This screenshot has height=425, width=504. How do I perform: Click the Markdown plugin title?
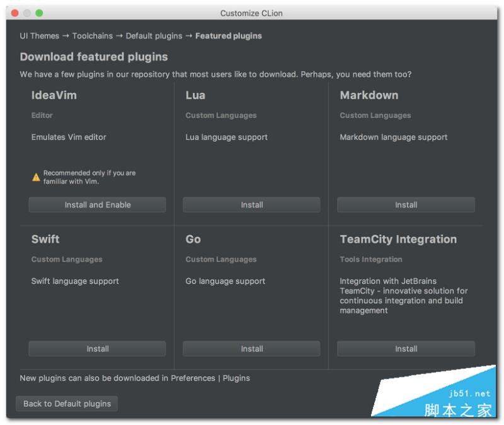[369, 95]
